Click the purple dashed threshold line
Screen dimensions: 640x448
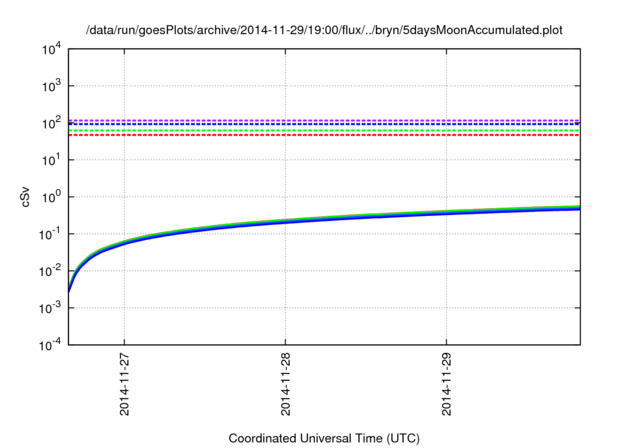point(324,120)
